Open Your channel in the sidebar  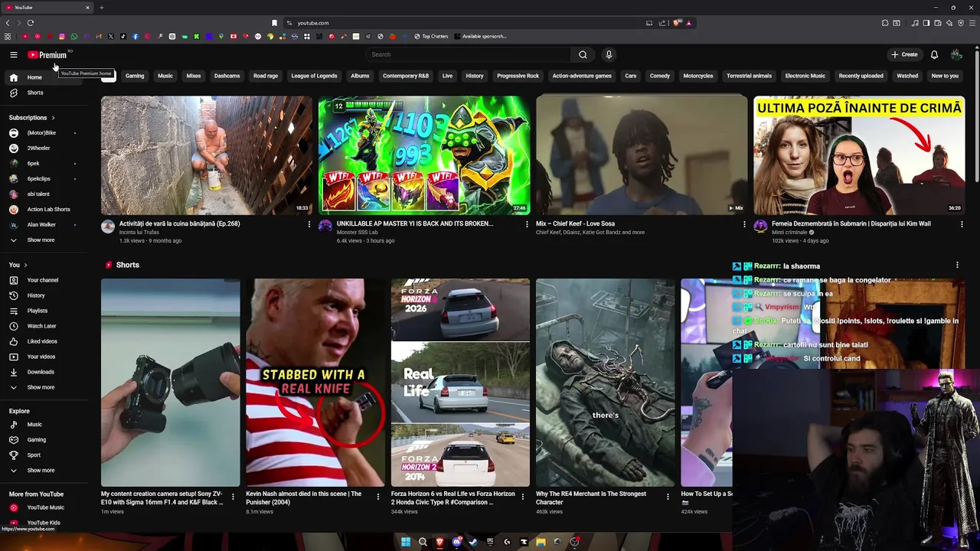[42, 280]
